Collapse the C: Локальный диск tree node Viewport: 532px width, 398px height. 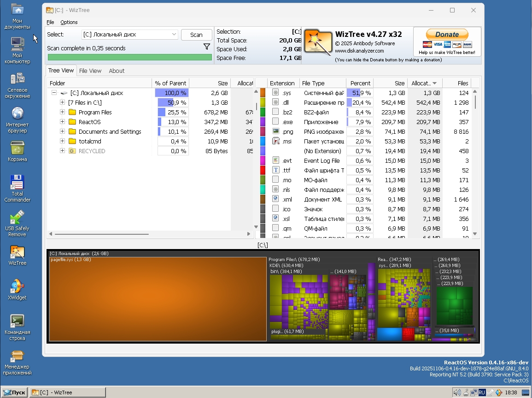tap(55, 93)
